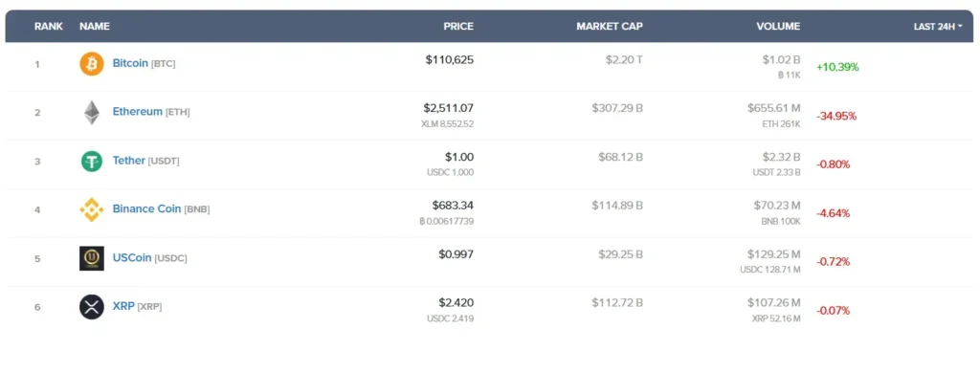Click the XRP black circle logo icon
This screenshot has width=980, height=372.
tap(92, 307)
